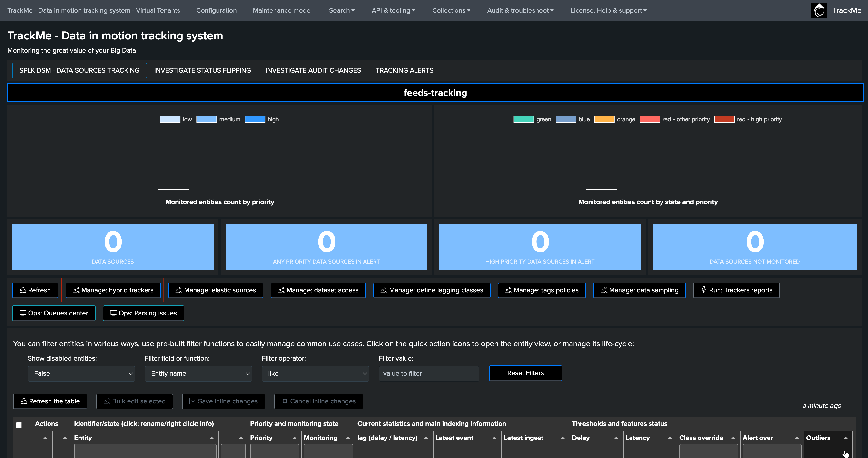Click the red - high priority swatch
The height and width of the screenshot is (458, 868).
pos(724,119)
